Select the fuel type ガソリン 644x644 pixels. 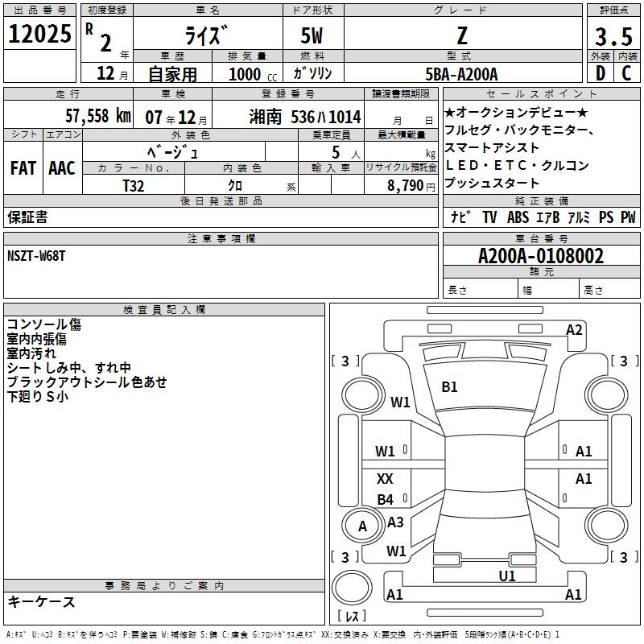pos(312,73)
